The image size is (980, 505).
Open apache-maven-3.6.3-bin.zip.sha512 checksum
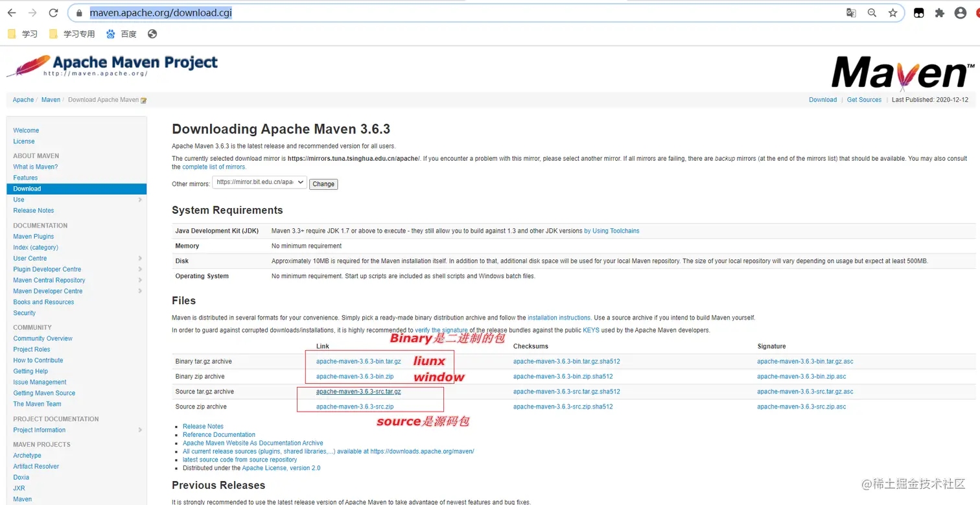point(563,377)
